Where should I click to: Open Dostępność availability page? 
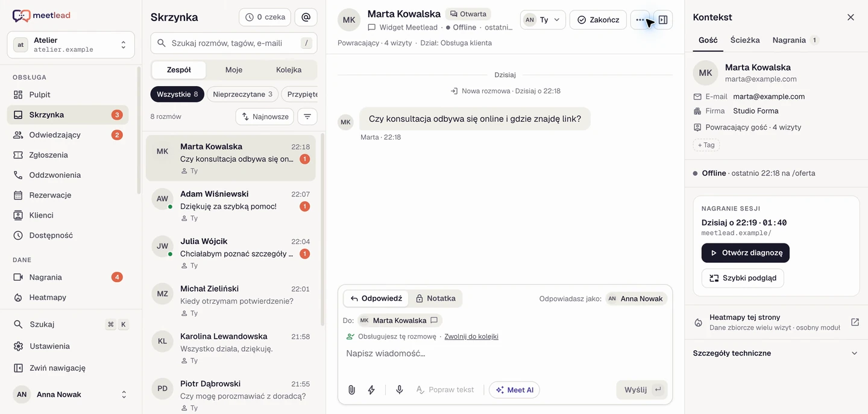(x=68, y=236)
